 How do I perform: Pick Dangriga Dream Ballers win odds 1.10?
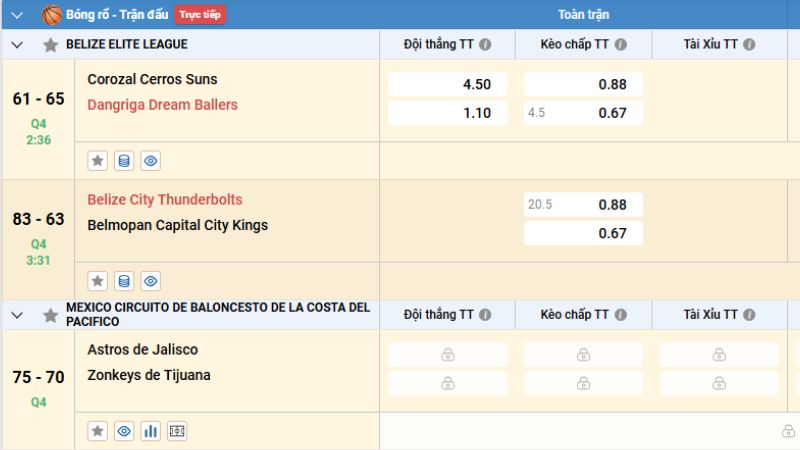point(447,113)
